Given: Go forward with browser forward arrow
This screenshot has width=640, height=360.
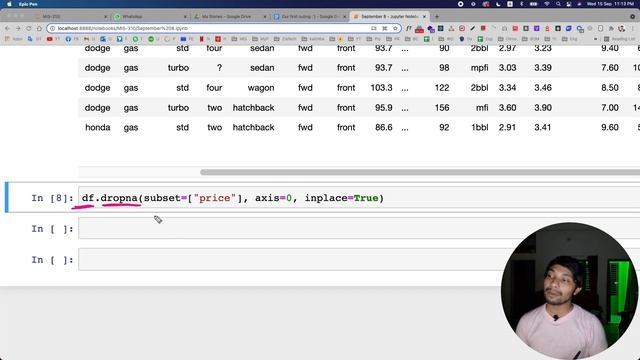Looking at the screenshot, I should click(18, 29).
